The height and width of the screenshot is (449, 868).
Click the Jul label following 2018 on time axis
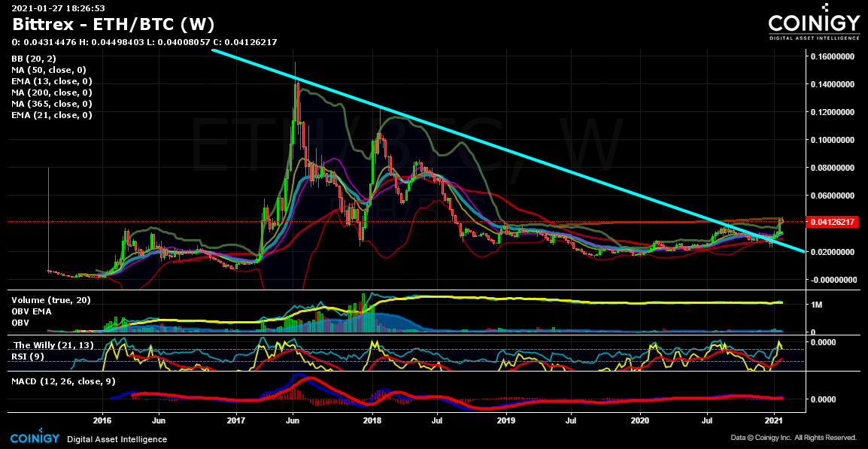pyautogui.click(x=437, y=420)
